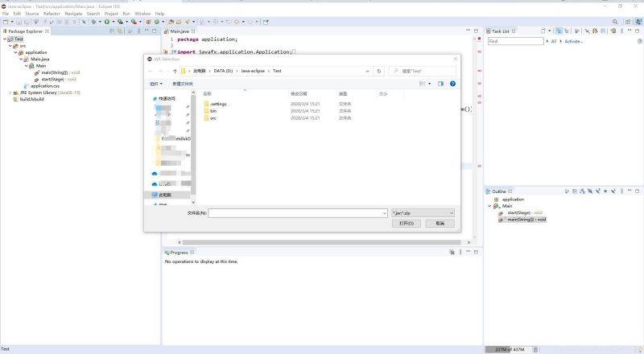Screen dimensions: 644x354
Task: Click the 新建文件夹 button
Action: pyautogui.click(x=183, y=83)
